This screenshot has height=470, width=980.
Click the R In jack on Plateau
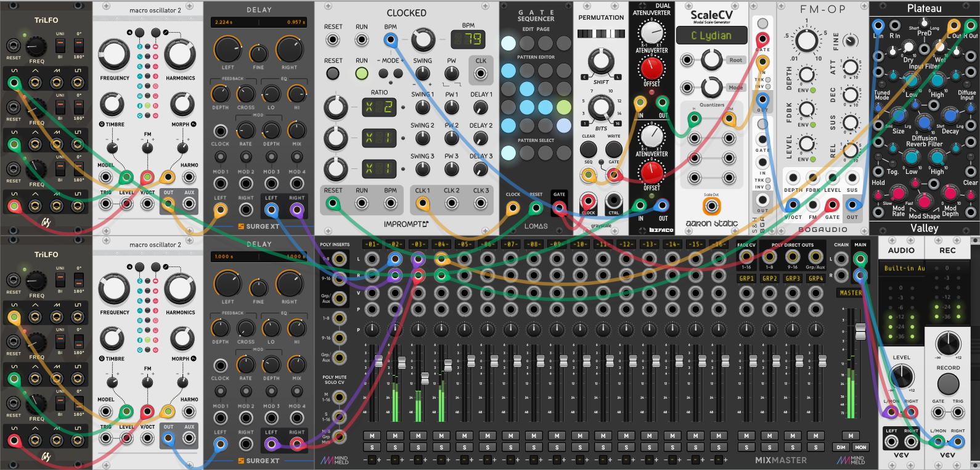[x=894, y=26]
